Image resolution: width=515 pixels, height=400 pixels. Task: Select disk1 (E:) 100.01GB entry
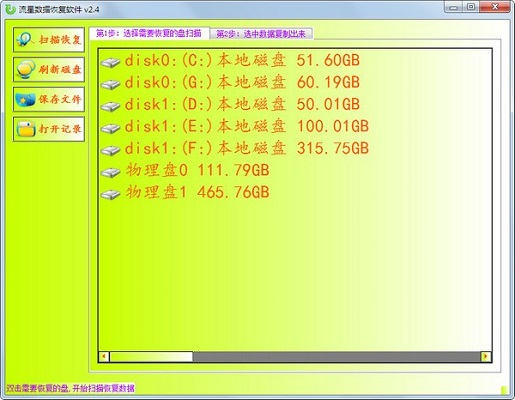click(x=235, y=126)
